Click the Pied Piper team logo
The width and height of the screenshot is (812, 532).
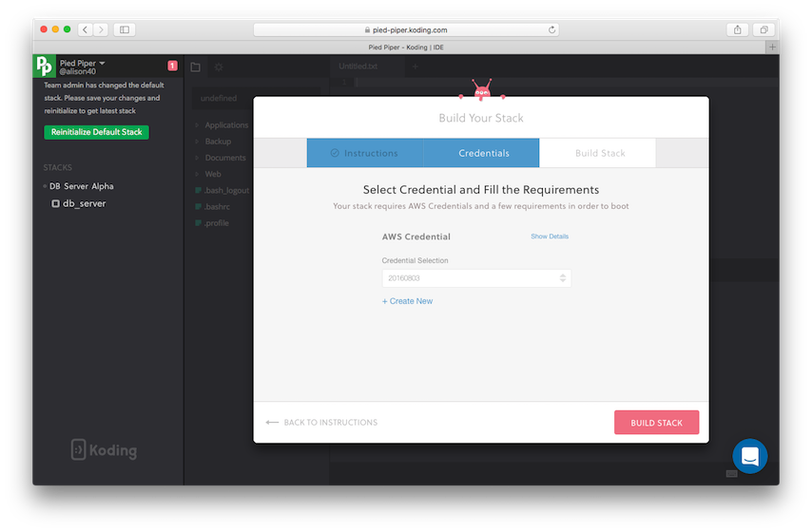coord(44,66)
